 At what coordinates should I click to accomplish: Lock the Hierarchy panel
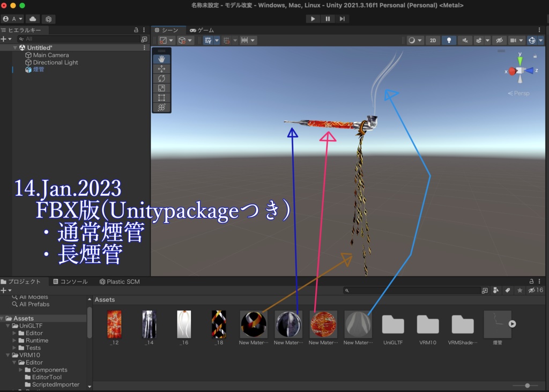pos(136,30)
